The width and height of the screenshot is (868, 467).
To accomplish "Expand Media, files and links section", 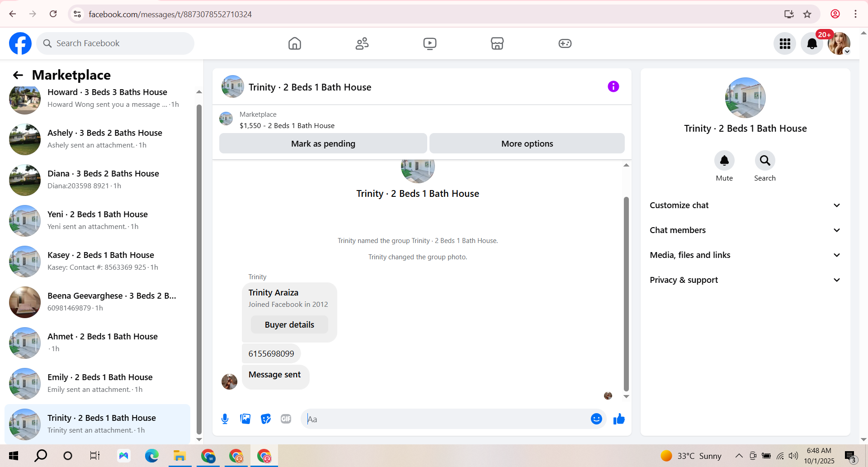I will tap(745, 255).
